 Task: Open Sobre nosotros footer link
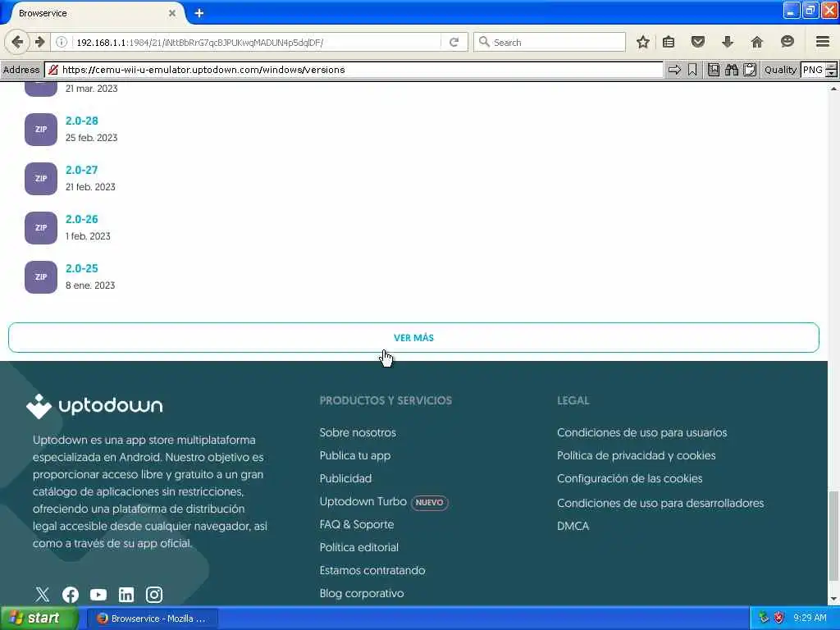coord(358,432)
